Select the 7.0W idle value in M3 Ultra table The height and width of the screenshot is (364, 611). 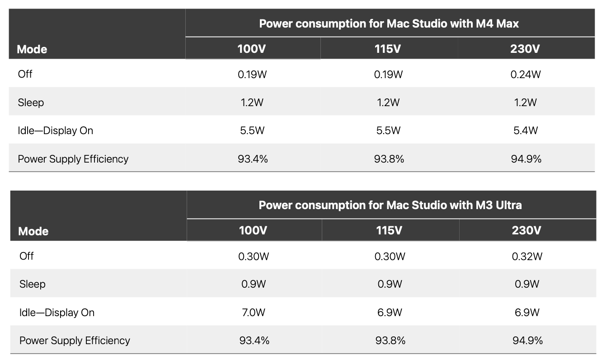coord(253,313)
